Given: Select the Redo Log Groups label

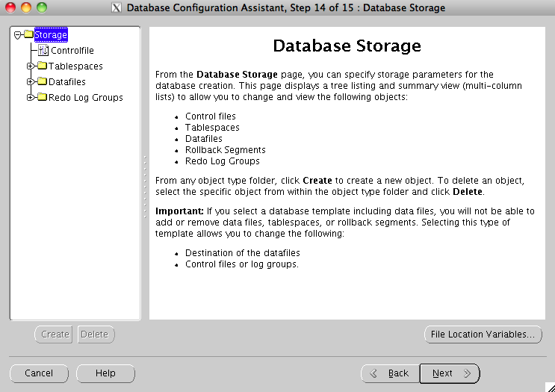Looking at the screenshot, I should tap(85, 98).
